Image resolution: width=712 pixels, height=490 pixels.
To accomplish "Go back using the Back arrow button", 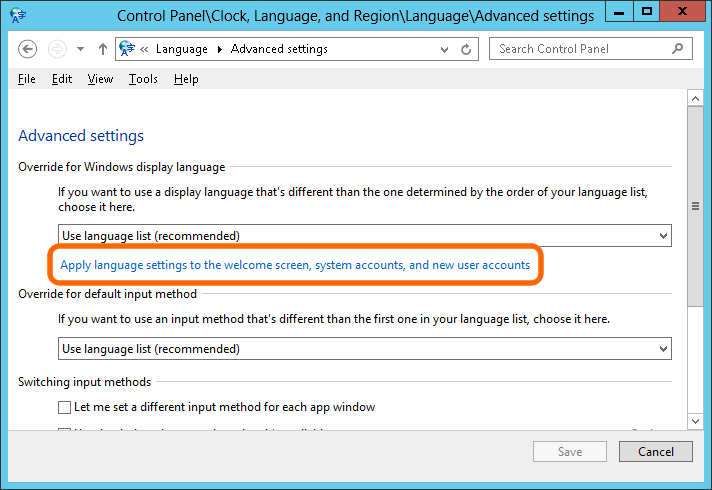I will tap(28, 49).
